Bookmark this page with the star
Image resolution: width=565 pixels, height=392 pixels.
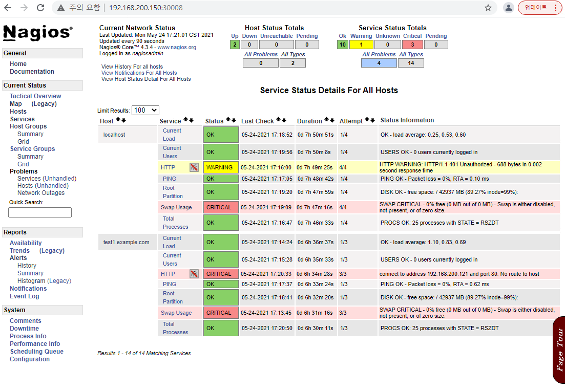tap(488, 8)
